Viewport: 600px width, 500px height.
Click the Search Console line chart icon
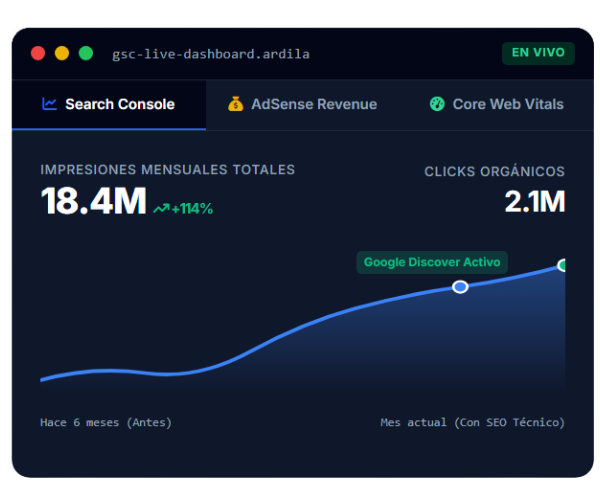pos(49,104)
